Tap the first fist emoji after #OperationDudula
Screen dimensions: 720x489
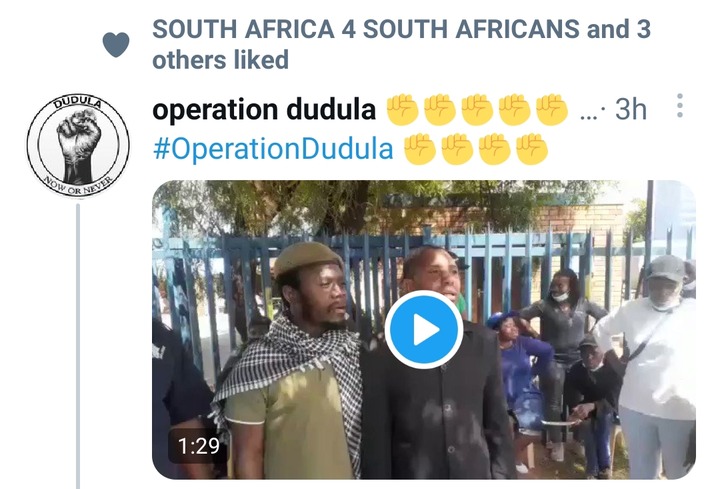point(420,149)
